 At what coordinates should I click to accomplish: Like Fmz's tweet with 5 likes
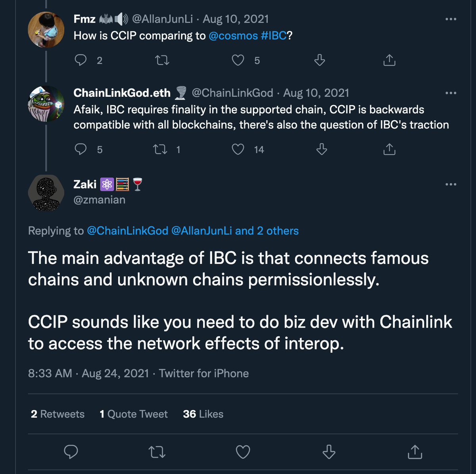238,60
